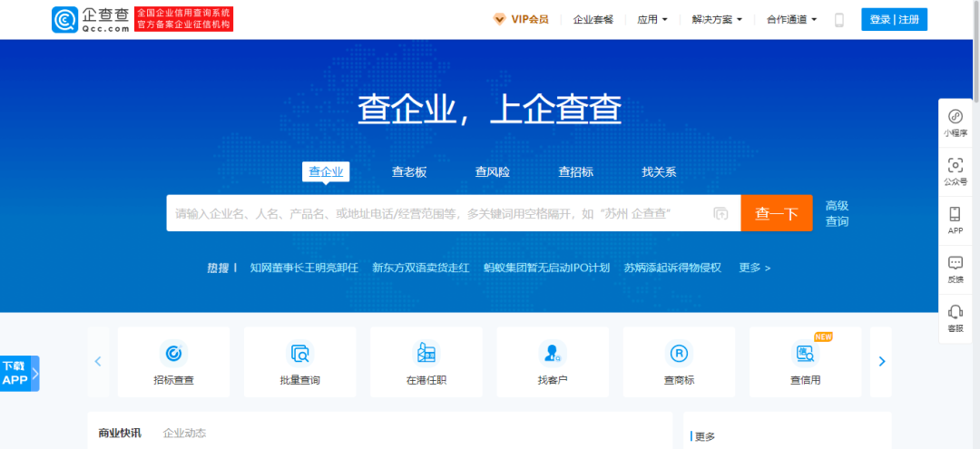Expand the 应用 dropdown menu
This screenshot has height=449, width=980.
point(652,19)
